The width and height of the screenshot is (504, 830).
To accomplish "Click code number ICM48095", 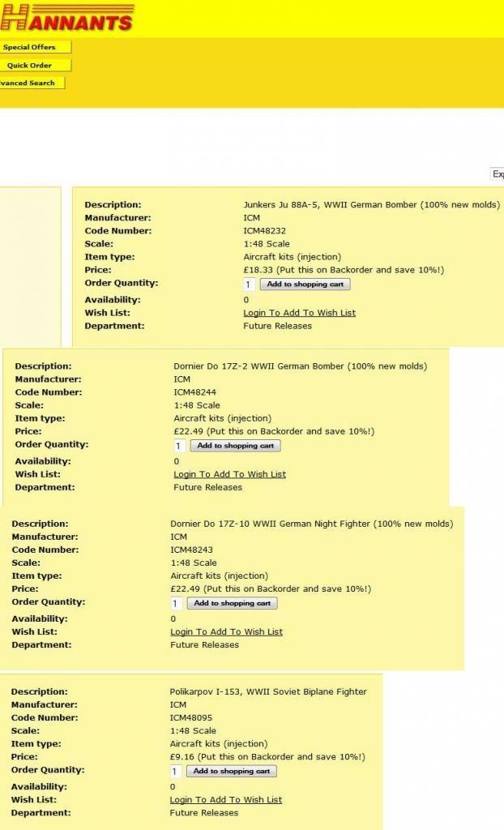I will 191,717.
